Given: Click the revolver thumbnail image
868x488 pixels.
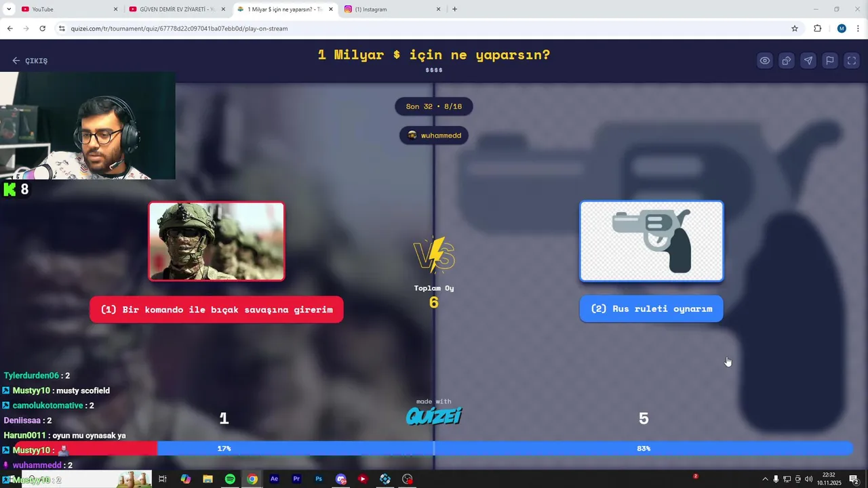Looking at the screenshot, I should click(x=651, y=241).
